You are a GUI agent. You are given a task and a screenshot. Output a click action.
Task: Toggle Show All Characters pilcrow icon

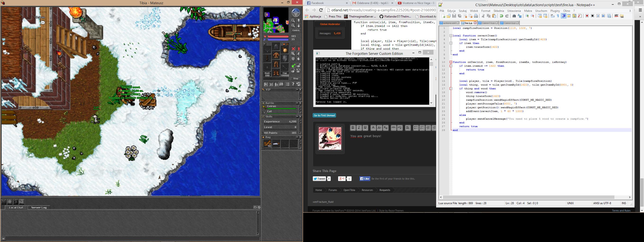click(x=558, y=16)
